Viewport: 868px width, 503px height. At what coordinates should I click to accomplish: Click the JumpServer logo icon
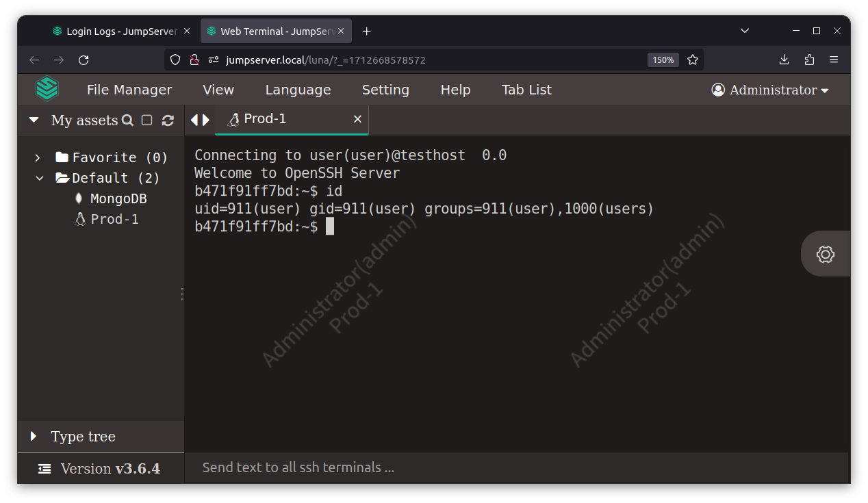(47, 90)
